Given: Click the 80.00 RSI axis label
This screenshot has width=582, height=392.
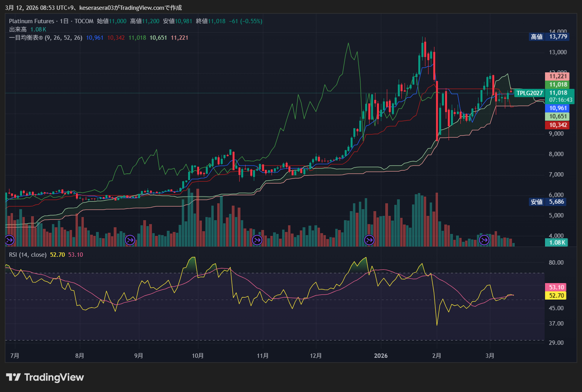Looking at the screenshot, I should (x=557, y=263).
